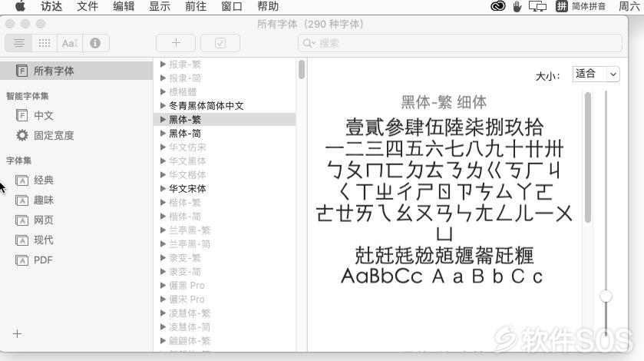
Task: Select the 楷体-简 font row
Action: coord(225,217)
